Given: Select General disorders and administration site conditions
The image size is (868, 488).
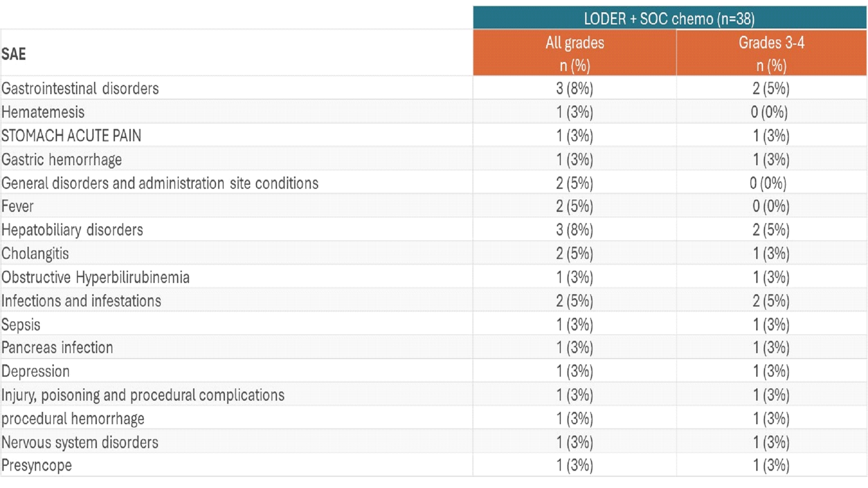Looking at the screenshot, I should coord(160,183).
